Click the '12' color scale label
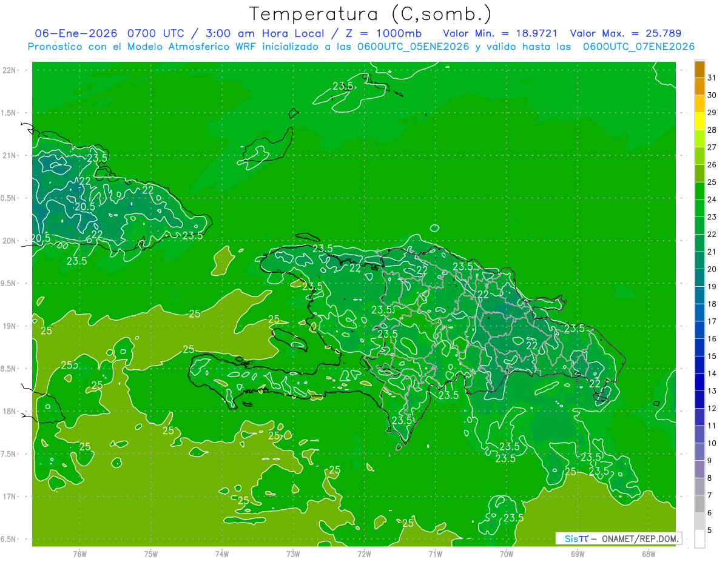 coord(712,409)
